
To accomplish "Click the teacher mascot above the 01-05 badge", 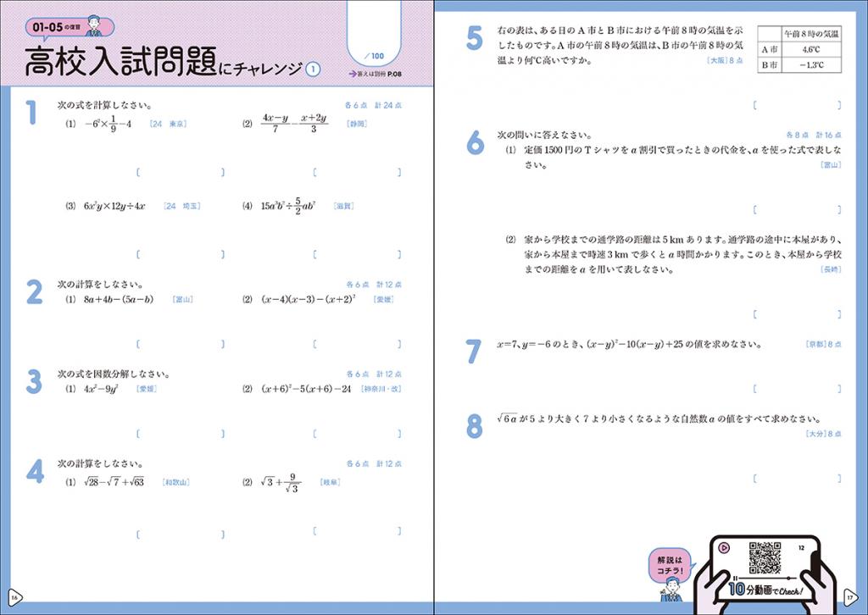I will pos(94,25).
